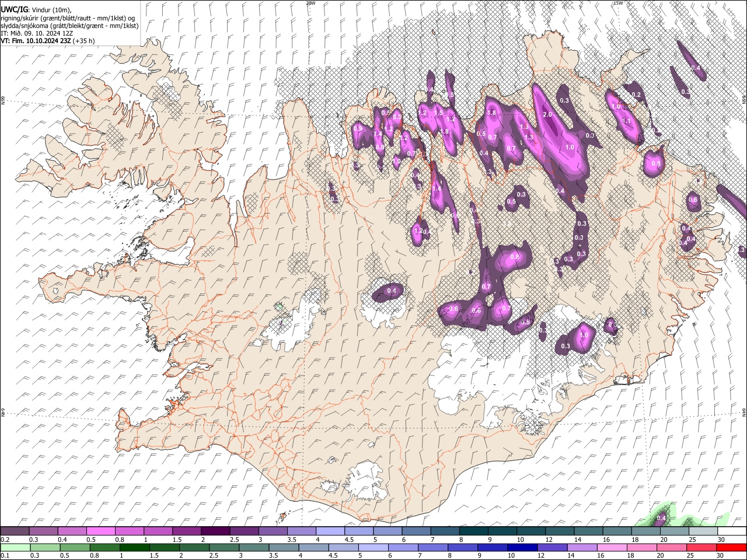Select the rain legend swatch between 2.5 and 3
The width and height of the screenshot is (747, 560).
tap(224, 547)
